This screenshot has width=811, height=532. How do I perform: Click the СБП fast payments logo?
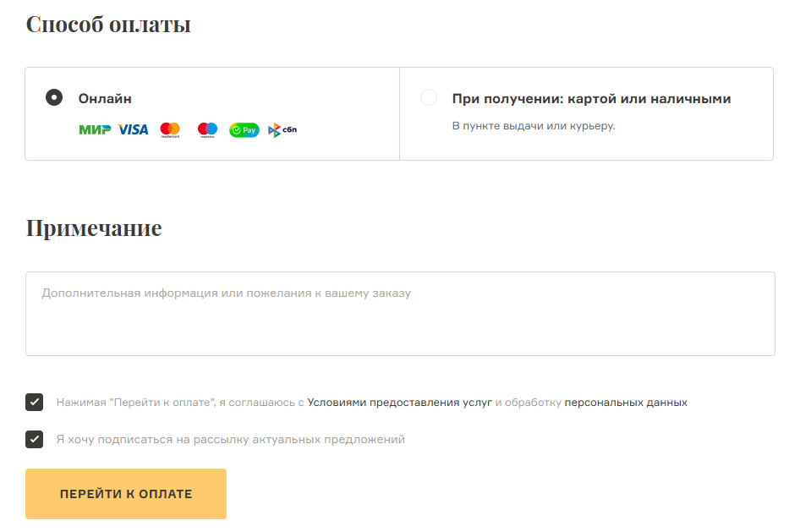[282, 129]
